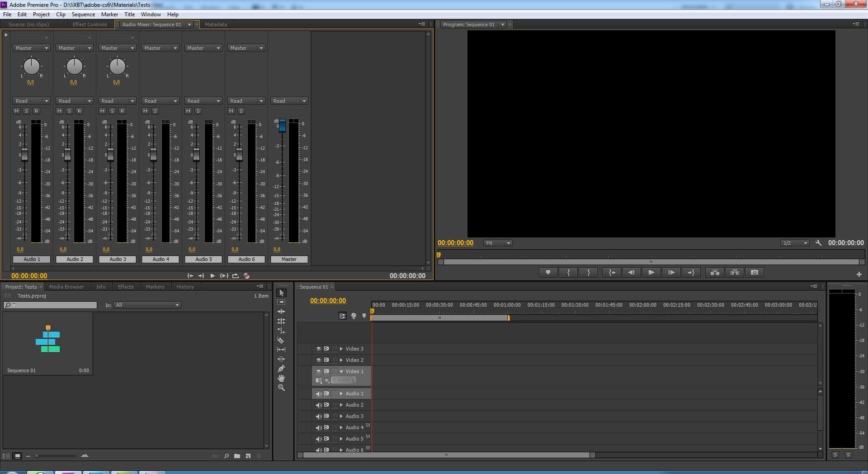The height and width of the screenshot is (474, 868).
Task: Mute the Audio 1 mixer track
Action: click(17, 111)
